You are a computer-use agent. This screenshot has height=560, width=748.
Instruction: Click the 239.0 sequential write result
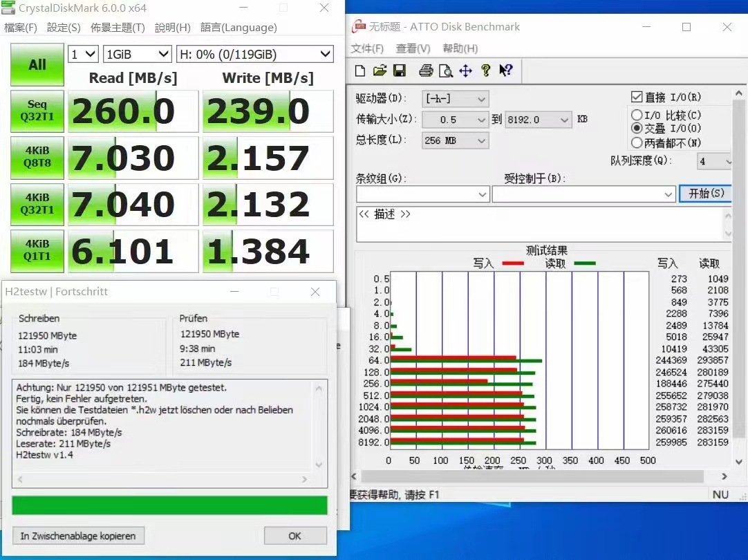(x=268, y=111)
